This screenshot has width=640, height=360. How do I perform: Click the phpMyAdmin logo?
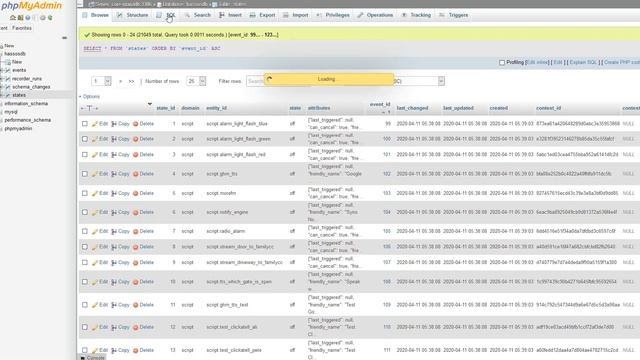(31, 6)
